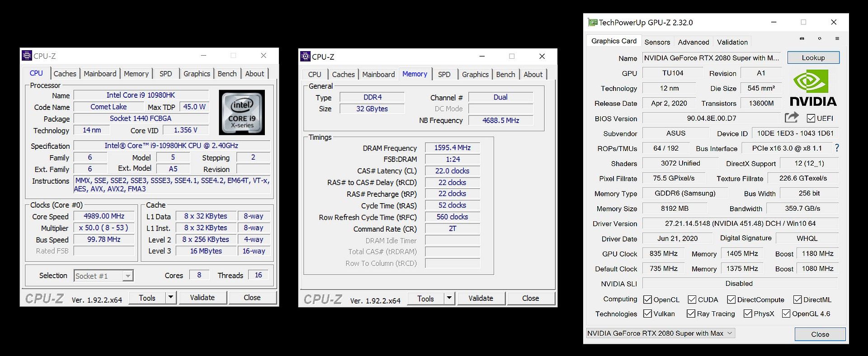Open Bench tab in left CPU-Z window
Viewport: 868px width, 356px height.
[x=227, y=73]
